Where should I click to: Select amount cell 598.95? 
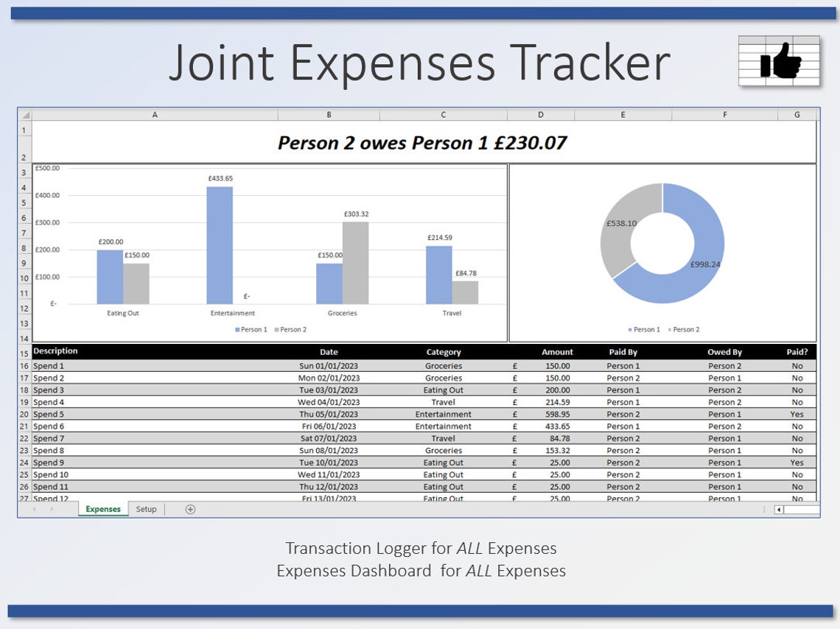pos(541,415)
